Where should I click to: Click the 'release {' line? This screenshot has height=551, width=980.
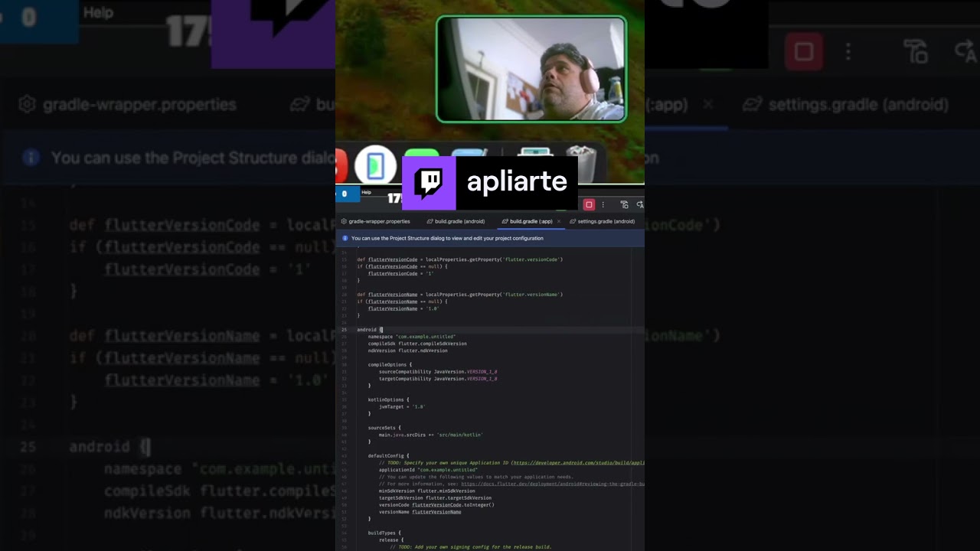pyautogui.click(x=391, y=540)
